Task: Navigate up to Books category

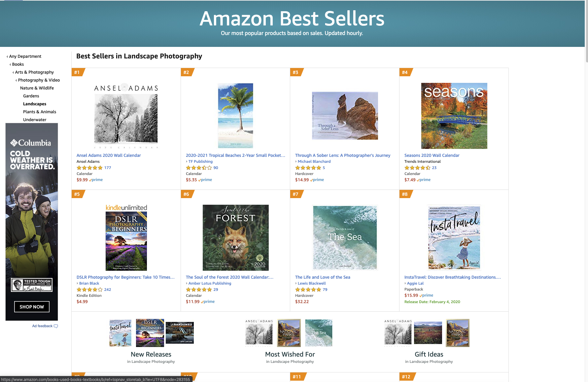Action: coord(18,64)
